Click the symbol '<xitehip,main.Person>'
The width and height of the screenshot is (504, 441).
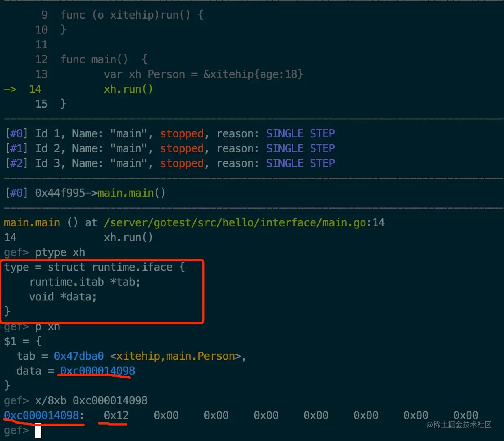point(176,356)
